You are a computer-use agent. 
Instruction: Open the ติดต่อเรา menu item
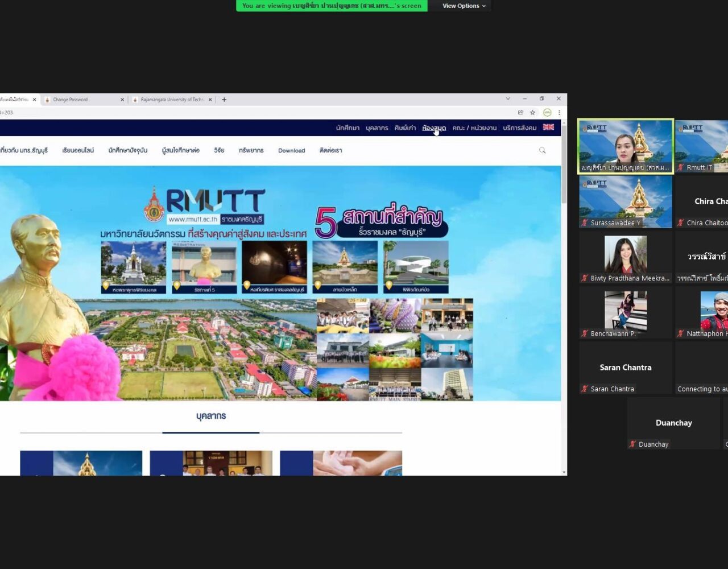(x=331, y=151)
